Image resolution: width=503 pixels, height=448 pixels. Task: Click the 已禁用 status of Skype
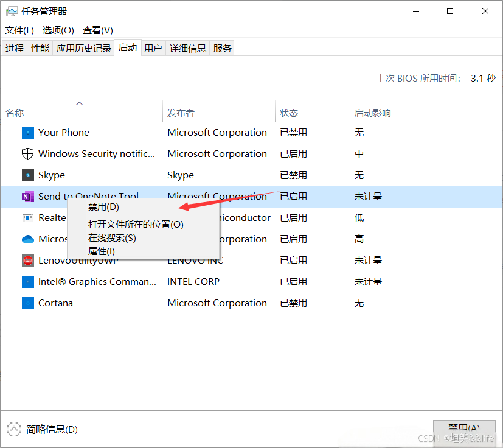(x=294, y=175)
